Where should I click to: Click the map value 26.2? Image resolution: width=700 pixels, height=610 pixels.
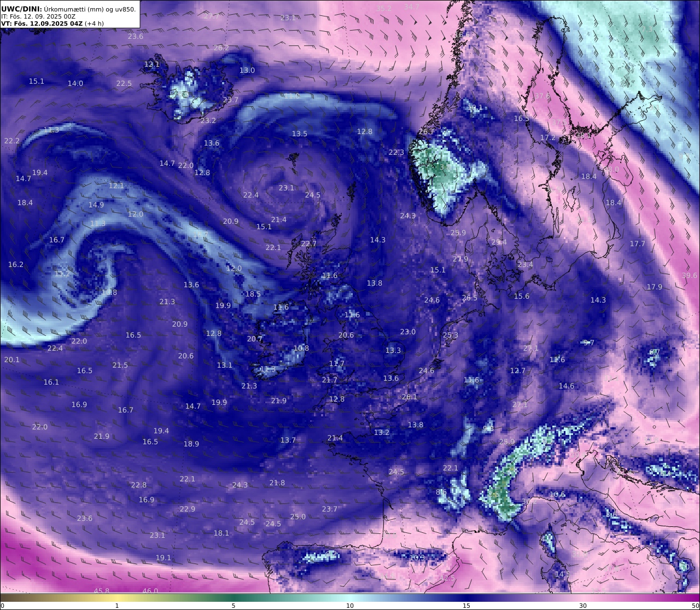[221, 48]
